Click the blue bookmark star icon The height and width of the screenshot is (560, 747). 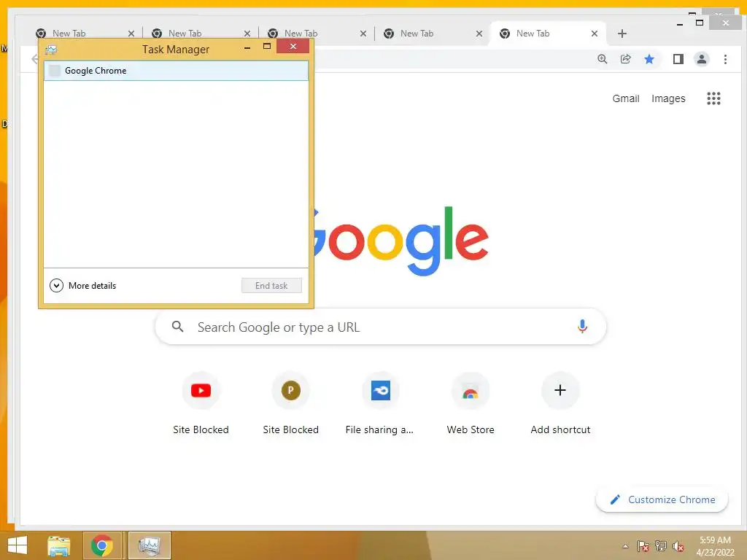coord(649,59)
